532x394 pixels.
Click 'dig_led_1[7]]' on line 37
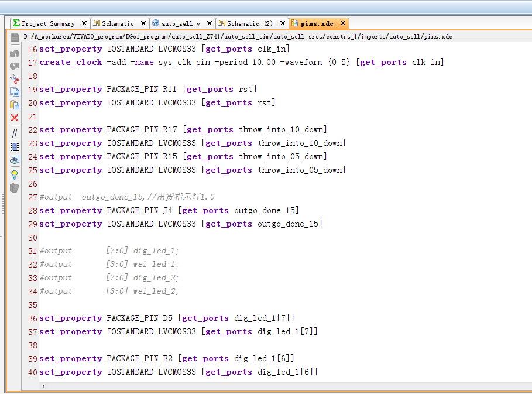(287, 331)
